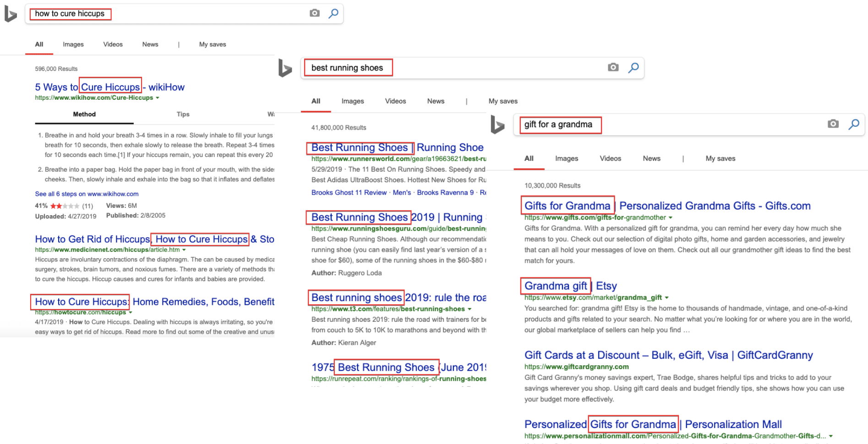Expand dropdown arrow next to gifts.com URL
The width and height of the screenshot is (868, 444).
[671, 218]
